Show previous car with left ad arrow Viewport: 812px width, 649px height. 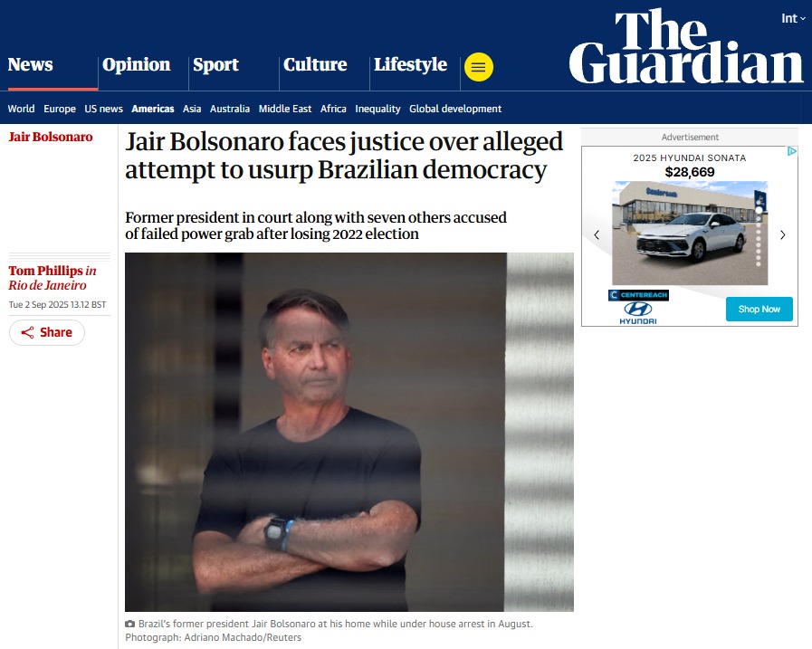coord(597,235)
